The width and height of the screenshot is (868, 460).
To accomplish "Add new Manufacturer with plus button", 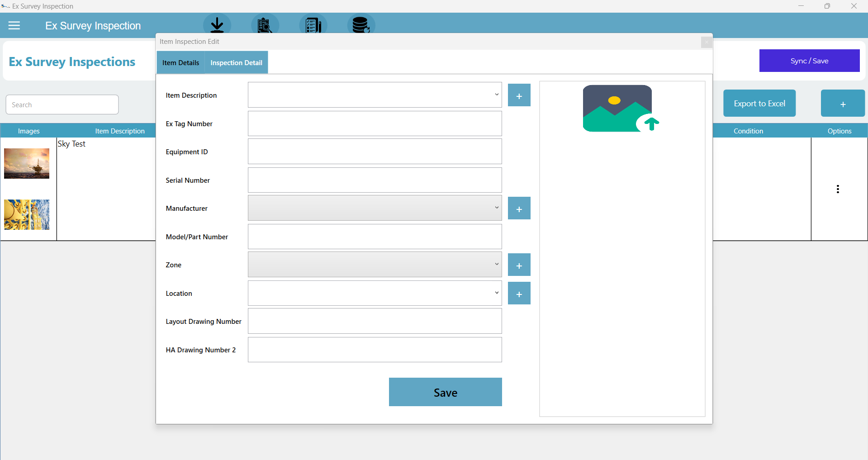I will [x=519, y=209].
